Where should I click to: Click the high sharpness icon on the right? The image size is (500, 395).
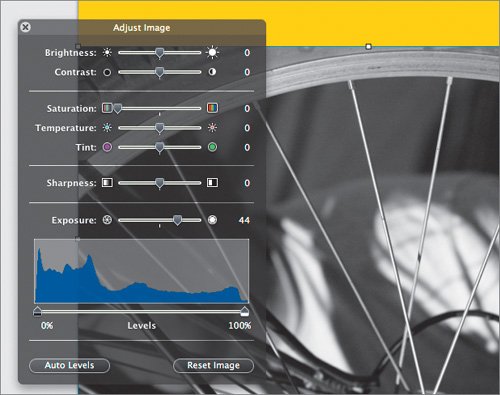point(212,183)
